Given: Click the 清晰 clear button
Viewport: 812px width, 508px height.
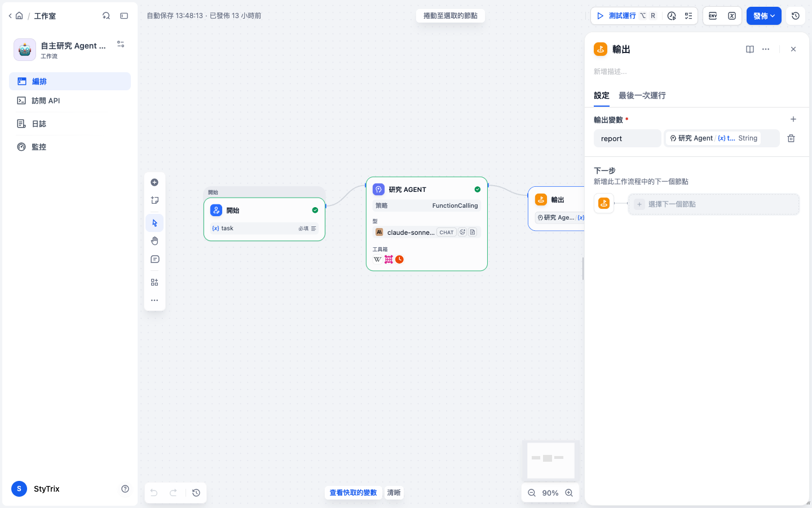Looking at the screenshot, I should (x=394, y=493).
